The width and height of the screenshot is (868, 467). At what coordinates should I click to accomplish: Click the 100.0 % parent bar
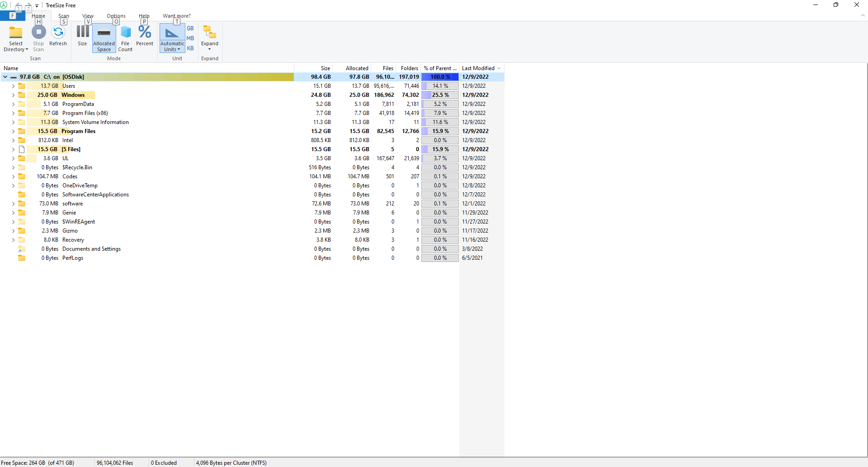coord(440,77)
